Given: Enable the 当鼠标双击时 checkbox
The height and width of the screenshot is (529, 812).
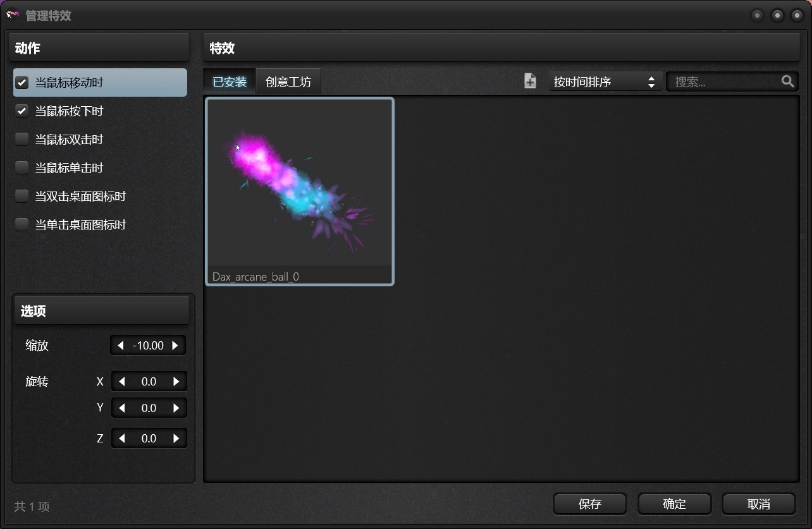Looking at the screenshot, I should [x=21, y=139].
